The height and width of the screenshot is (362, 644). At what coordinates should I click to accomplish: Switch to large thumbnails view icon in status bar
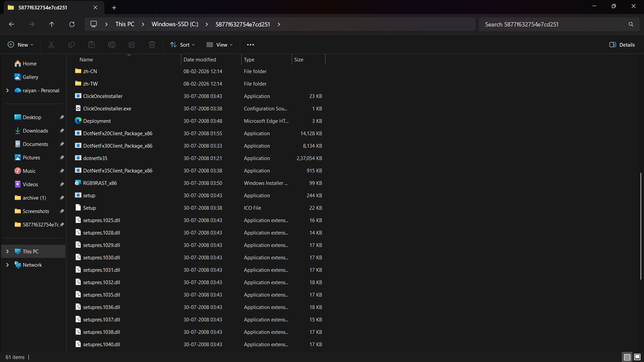637,357
